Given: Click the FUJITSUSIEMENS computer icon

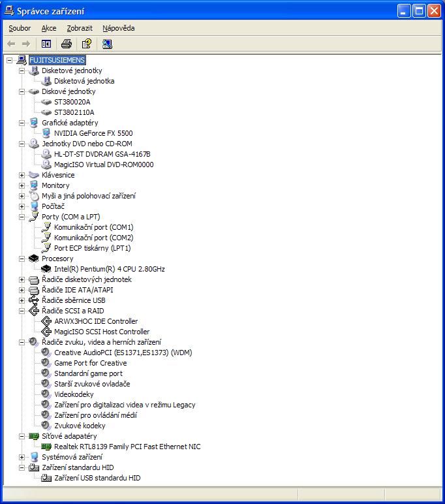Looking at the screenshot, I should [22, 60].
